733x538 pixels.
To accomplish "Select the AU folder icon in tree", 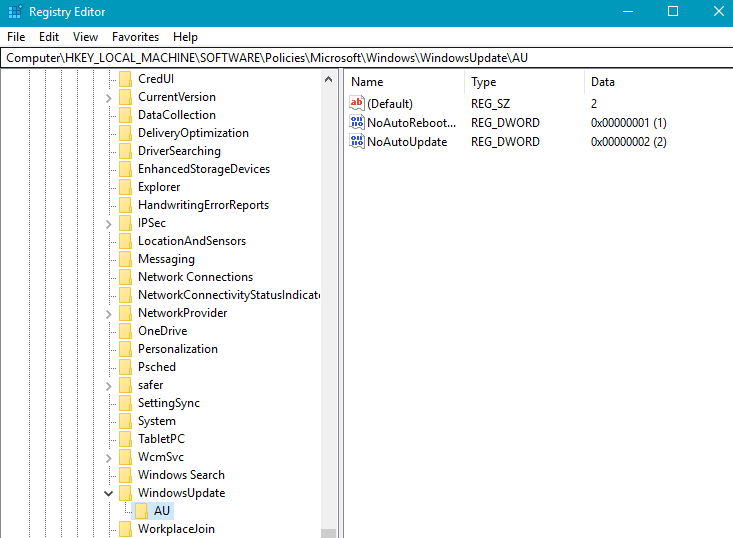I will (x=141, y=511).
